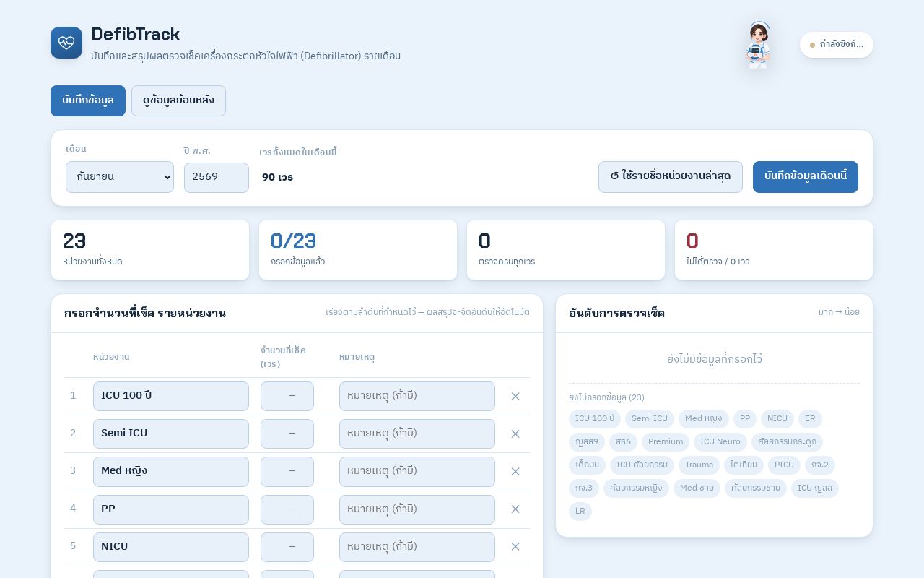The image size is (924, 578).
Task: Click the ICU ศัลยกรรม chip in unfilled list
Action: click(642, 465)
